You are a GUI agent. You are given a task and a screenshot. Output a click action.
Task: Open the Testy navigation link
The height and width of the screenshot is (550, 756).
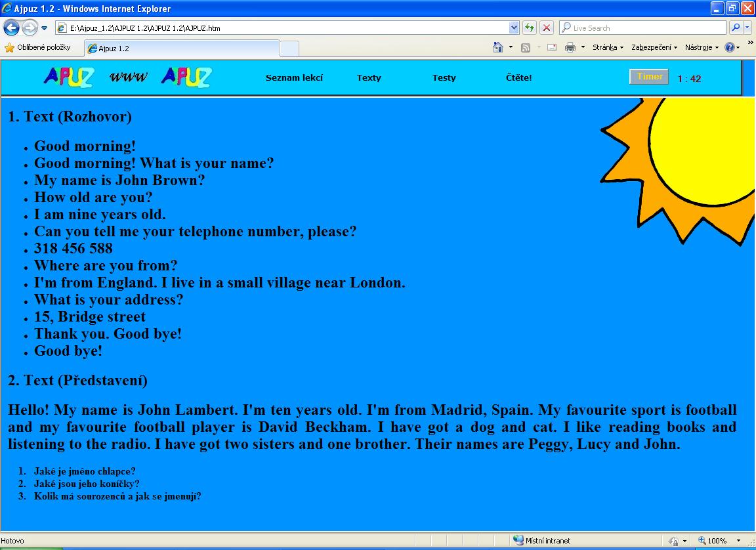(444, 77)
